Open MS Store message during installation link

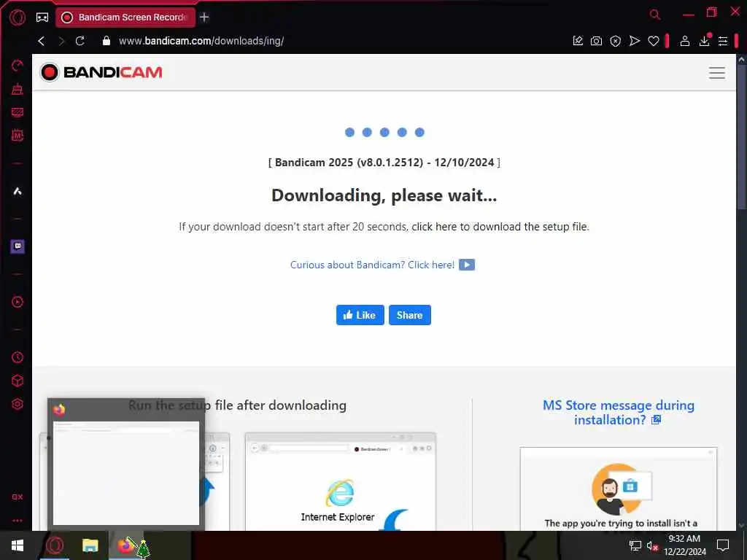619,413
